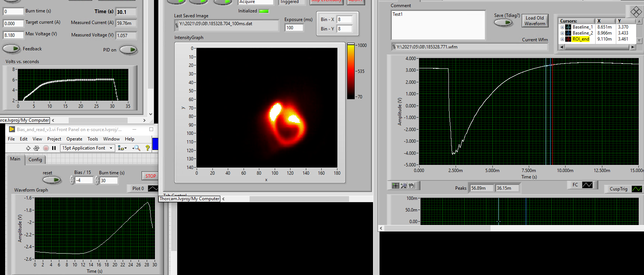Toggle the PID on switch
The image size is (644, 275).
coord(129,50)
